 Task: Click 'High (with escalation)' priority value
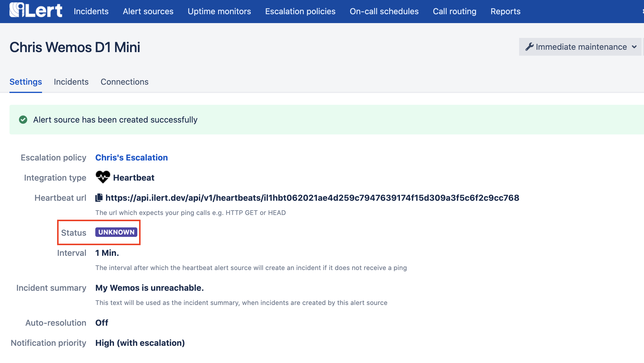[x=140, y=343]
